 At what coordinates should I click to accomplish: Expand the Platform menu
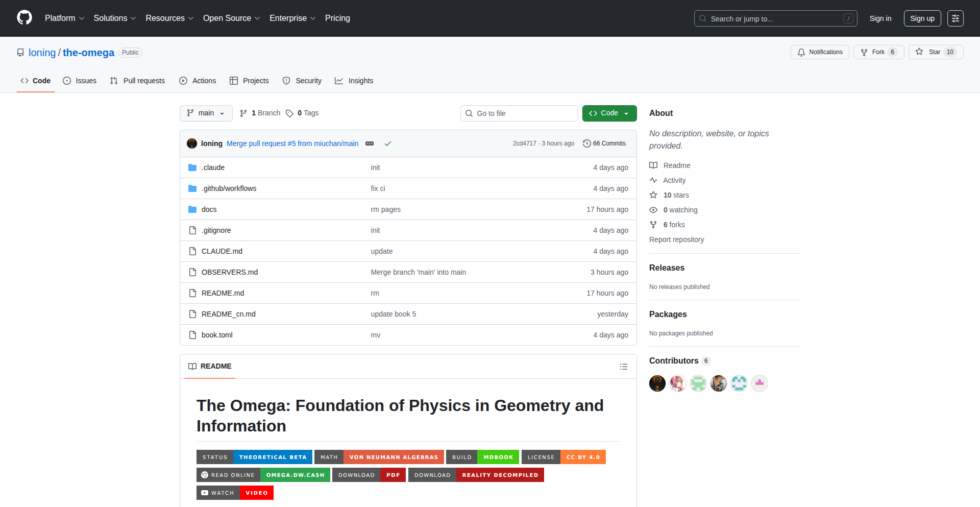(x=64, y=18)
